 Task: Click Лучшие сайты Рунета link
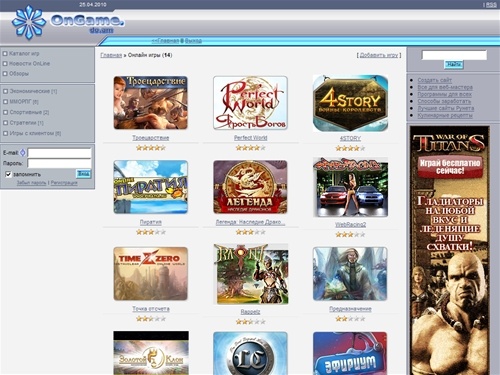[446, 108]
